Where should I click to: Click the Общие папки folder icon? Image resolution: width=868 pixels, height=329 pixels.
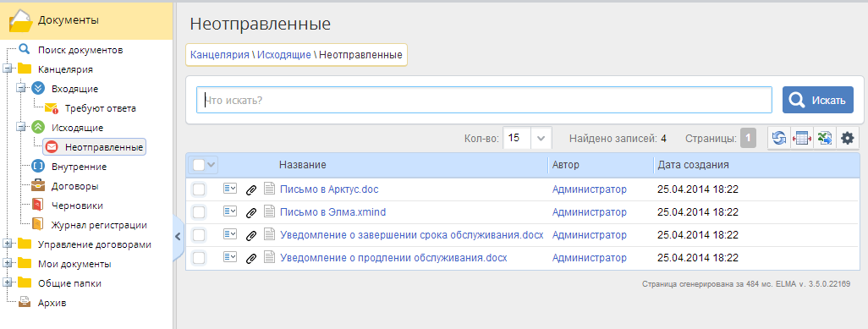[x=25, y=283]
